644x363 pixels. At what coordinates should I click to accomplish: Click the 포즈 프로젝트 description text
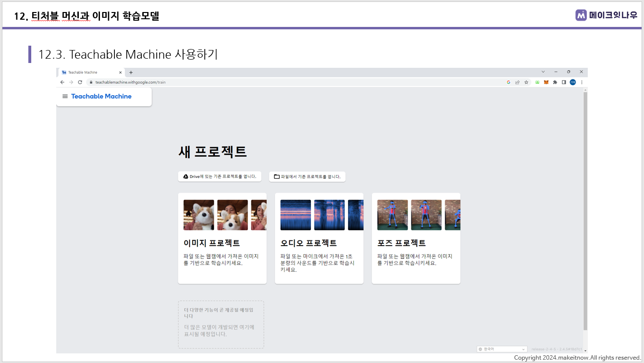[415, 260]
